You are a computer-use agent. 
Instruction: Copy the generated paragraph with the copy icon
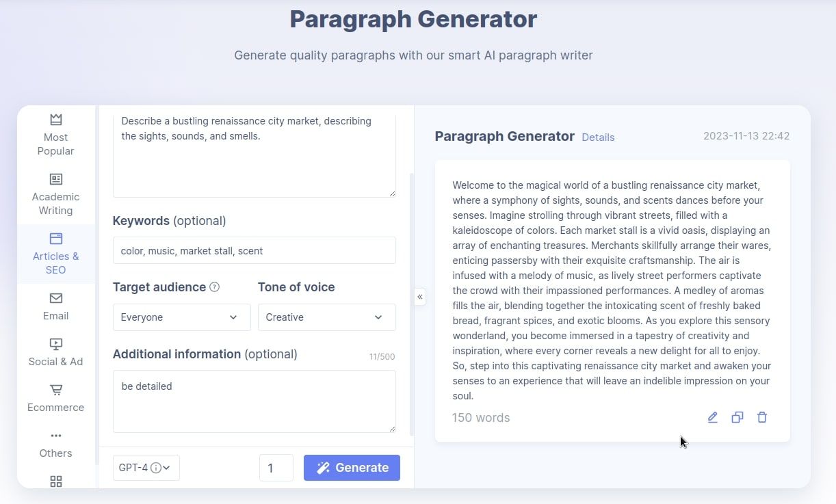pyautogui.click(x=737, y=417)
